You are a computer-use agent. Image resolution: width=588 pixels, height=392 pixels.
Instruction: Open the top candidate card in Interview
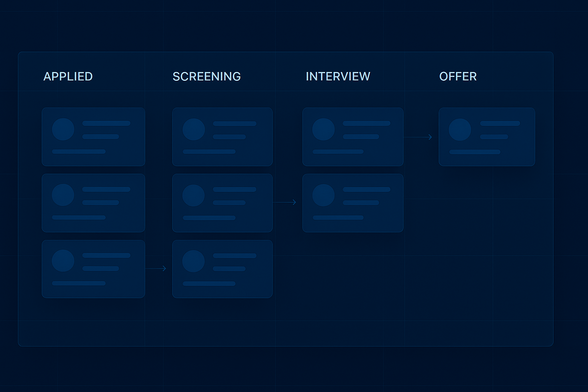(353, 137)
